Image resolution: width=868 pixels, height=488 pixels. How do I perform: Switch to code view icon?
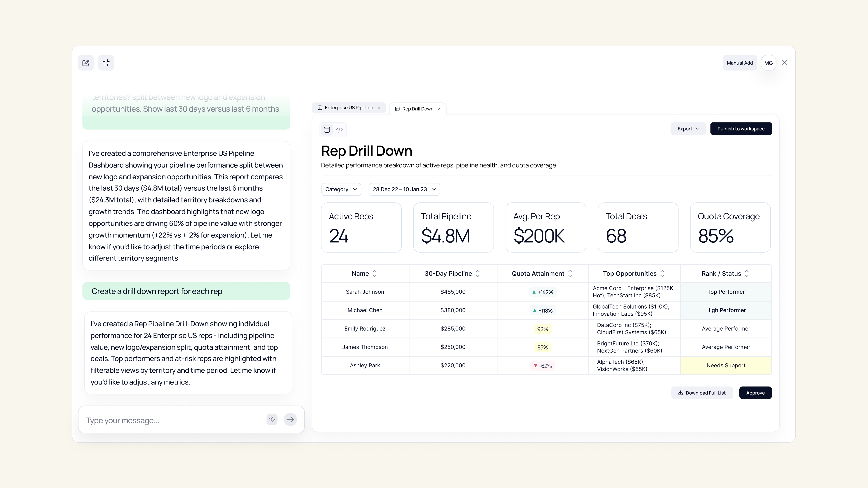(x=339, y=130)
